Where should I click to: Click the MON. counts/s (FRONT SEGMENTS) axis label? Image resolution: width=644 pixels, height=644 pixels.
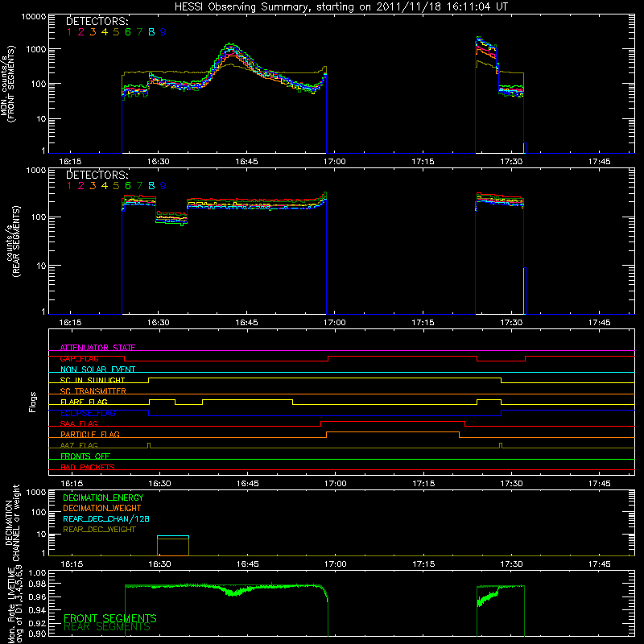click(x=8, y=84)
